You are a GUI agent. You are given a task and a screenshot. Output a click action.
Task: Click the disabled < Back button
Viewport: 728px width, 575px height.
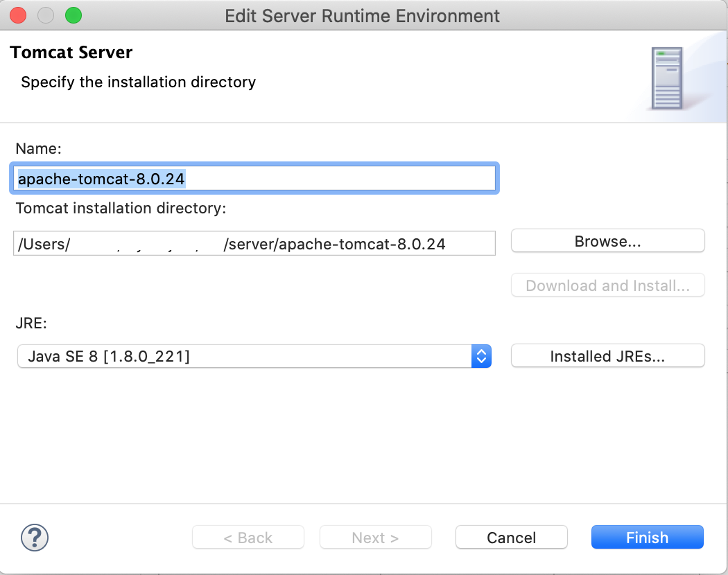[x=248, y=537]
